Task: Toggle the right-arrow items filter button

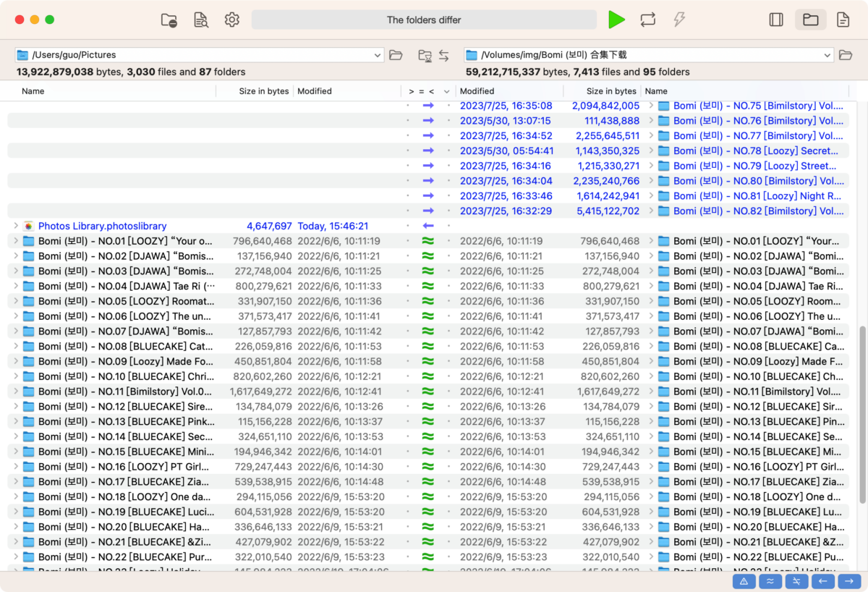Action: coord(849,581)
